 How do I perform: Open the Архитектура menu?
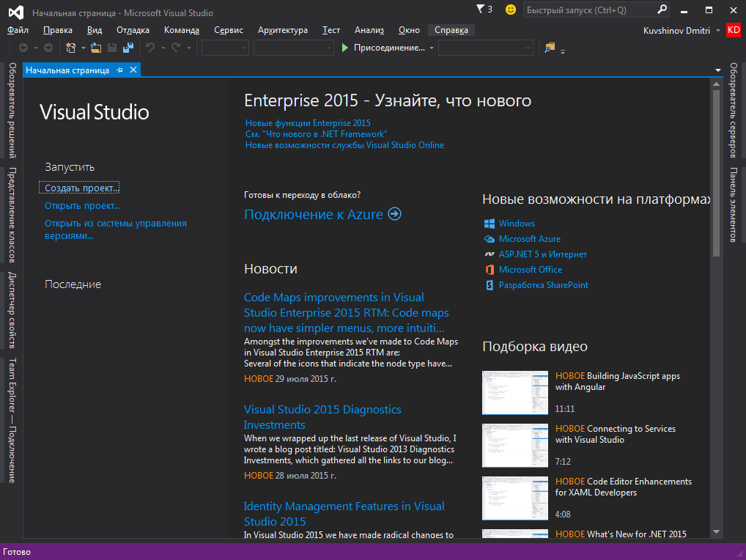tap(282, 30)
